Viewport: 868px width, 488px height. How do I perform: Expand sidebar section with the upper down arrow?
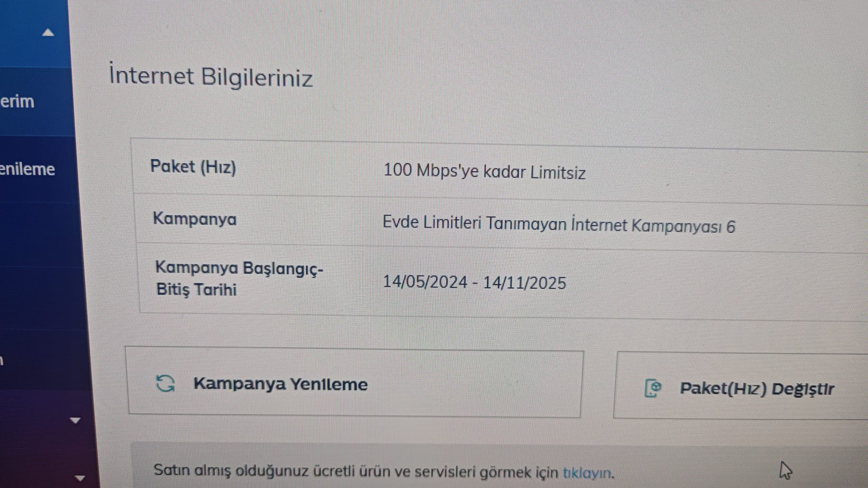coord(75,420)
